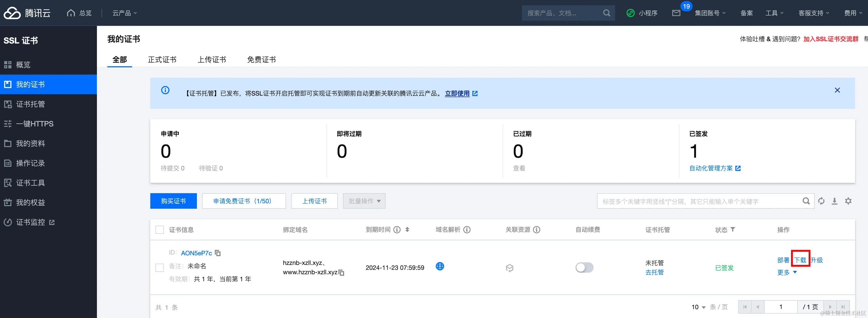Open the mail notification icon with badge 19

click(676, 13)
